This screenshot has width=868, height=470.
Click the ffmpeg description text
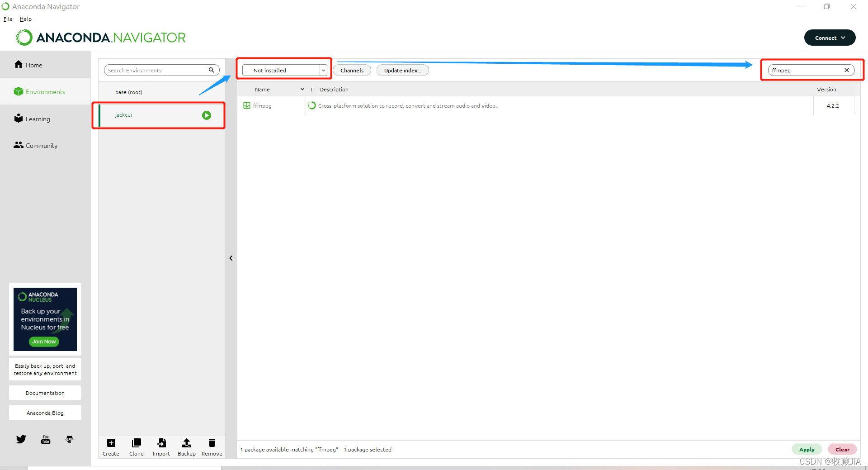(407, 105)
